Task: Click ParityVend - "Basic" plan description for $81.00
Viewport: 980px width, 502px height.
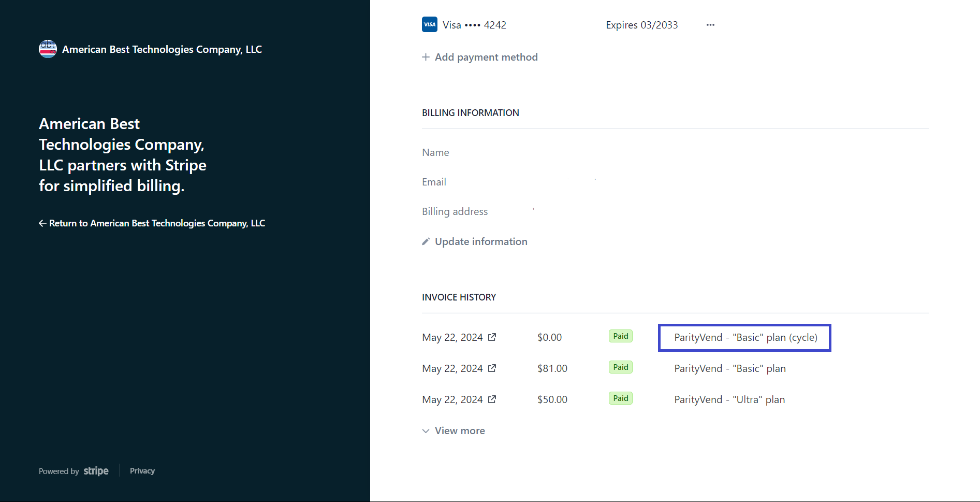Action: pos(730,368)
